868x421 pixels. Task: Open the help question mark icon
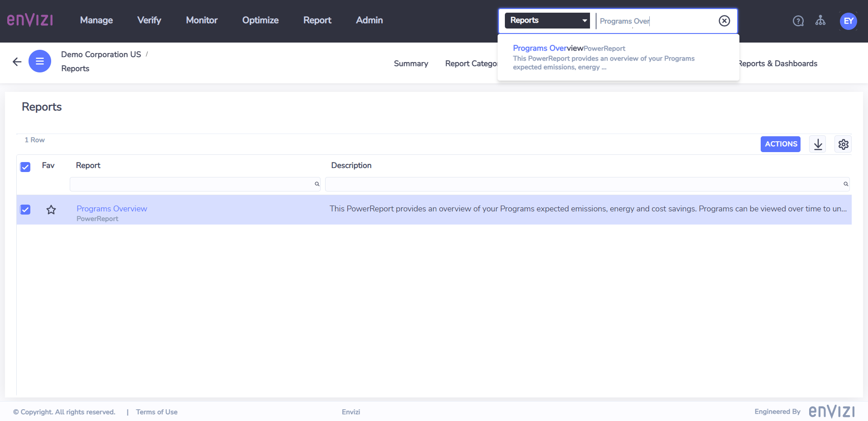[x=798, y=21]
